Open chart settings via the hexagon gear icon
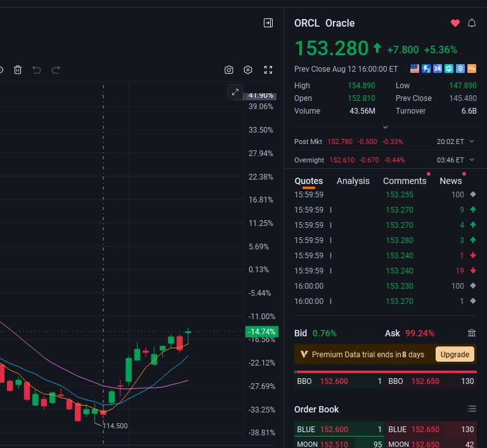 click(247, 70)
